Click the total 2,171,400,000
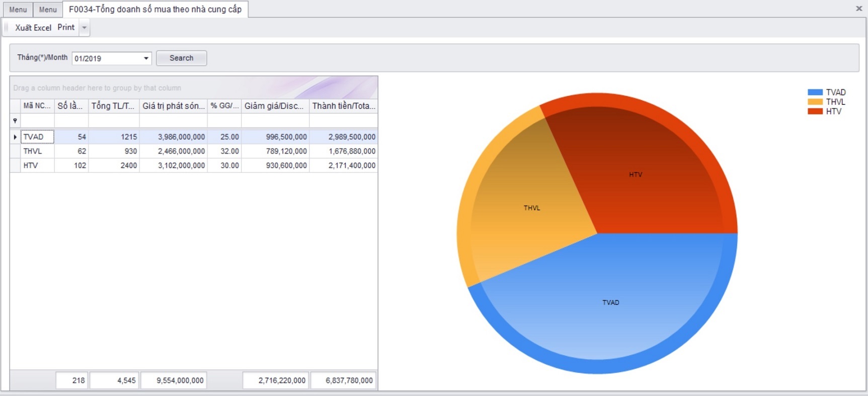The height and width of the screenshot is (396, 868). pyautogui.click(x=344, y=165)
